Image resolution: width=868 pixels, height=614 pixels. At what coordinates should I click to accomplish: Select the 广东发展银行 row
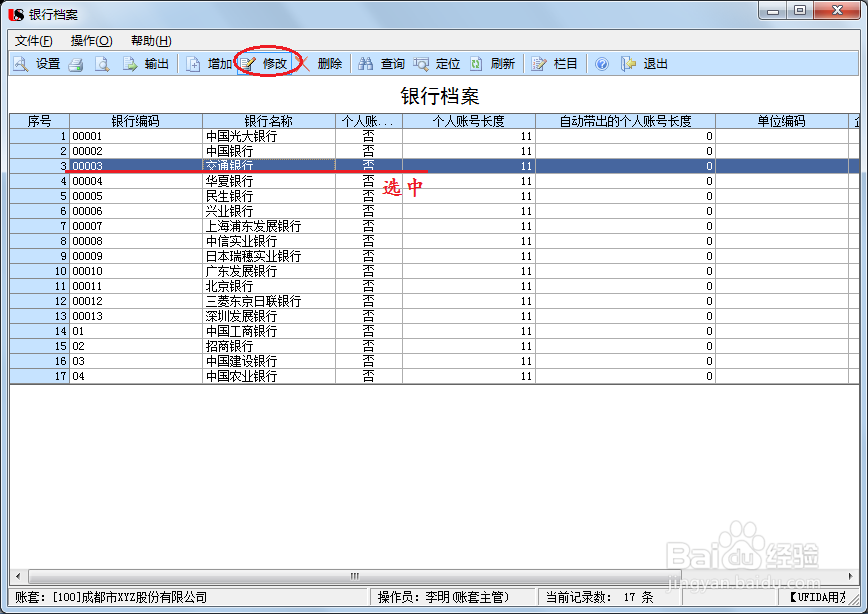point(435,271)
